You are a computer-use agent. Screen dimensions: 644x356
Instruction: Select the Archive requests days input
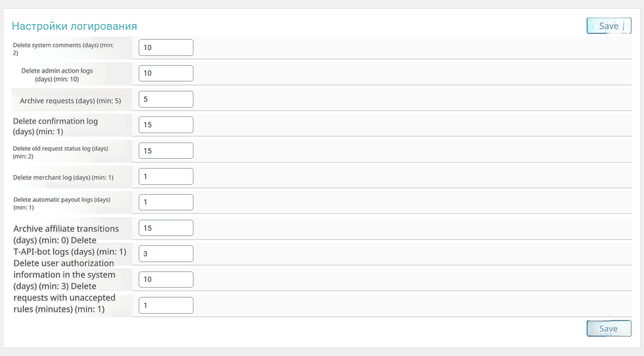click(x=166, y=99)
